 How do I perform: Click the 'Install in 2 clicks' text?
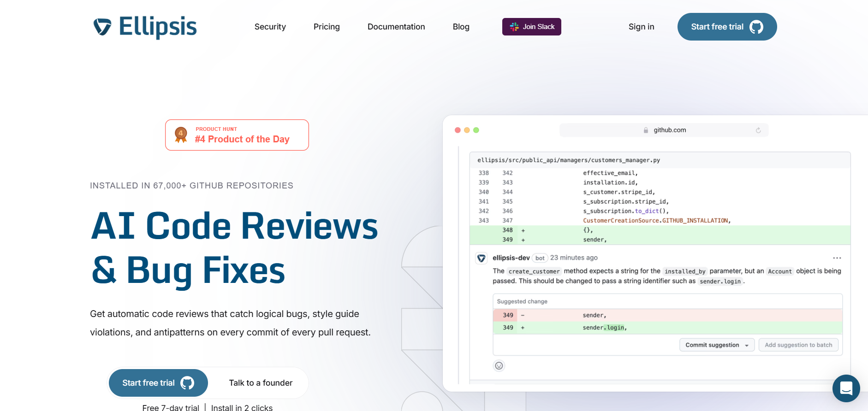click(242, 407)
